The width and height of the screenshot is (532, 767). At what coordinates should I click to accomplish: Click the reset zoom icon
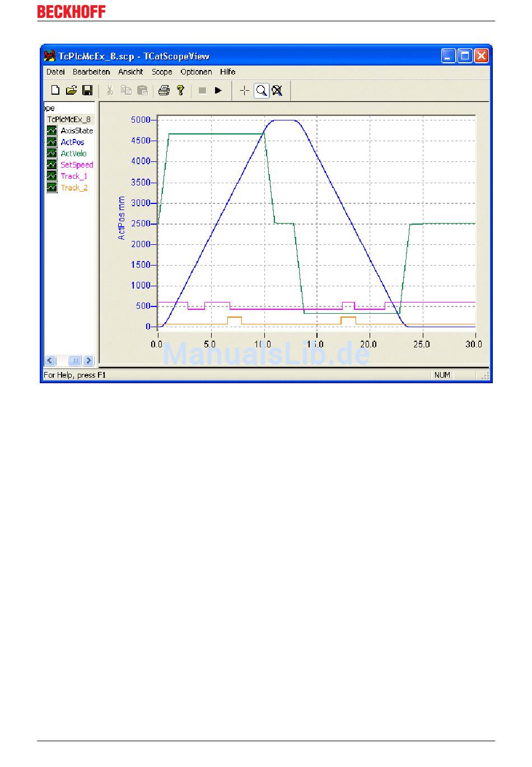[277, 90]
